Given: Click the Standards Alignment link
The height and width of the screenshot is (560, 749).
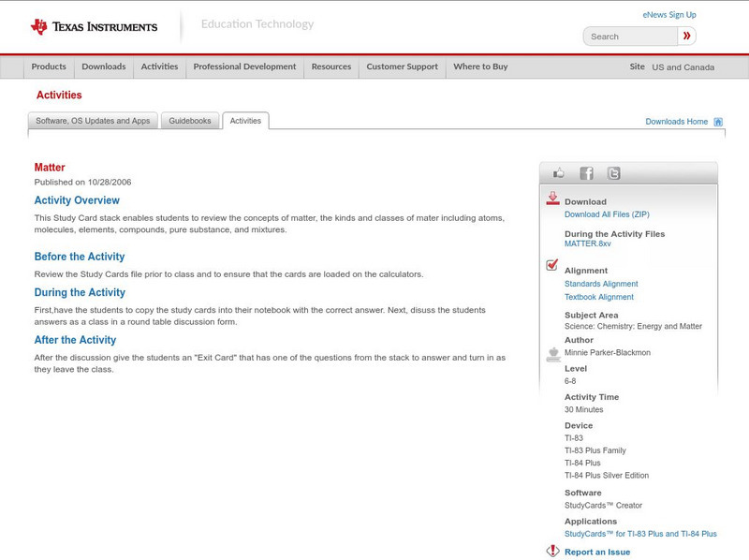Looking at the screenshot, I should click(601, 284).
